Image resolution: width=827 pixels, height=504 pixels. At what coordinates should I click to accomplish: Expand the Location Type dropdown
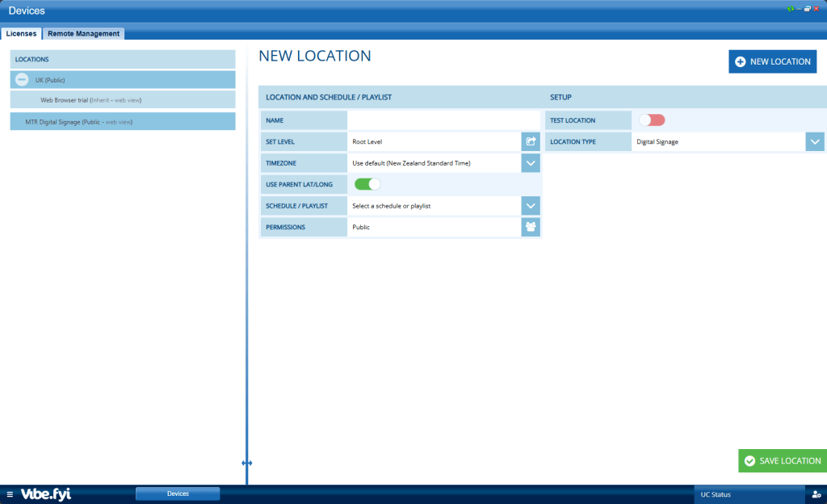(814, 141)
